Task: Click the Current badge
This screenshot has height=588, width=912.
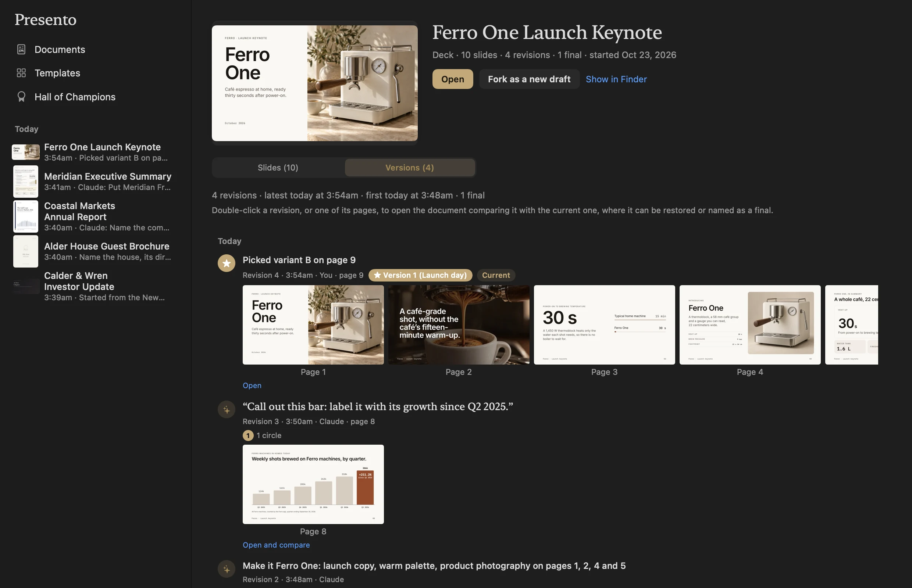Action: [496, 275]
